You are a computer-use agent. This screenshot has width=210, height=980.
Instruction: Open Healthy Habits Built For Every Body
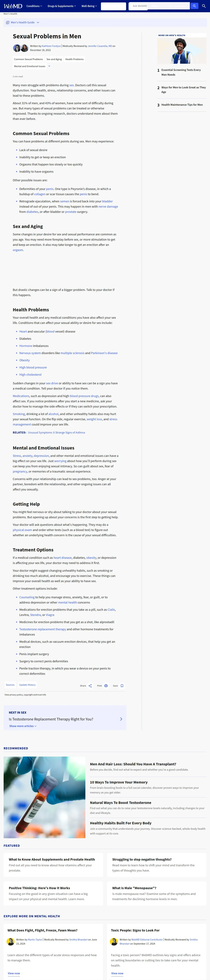tap(120, 823)
